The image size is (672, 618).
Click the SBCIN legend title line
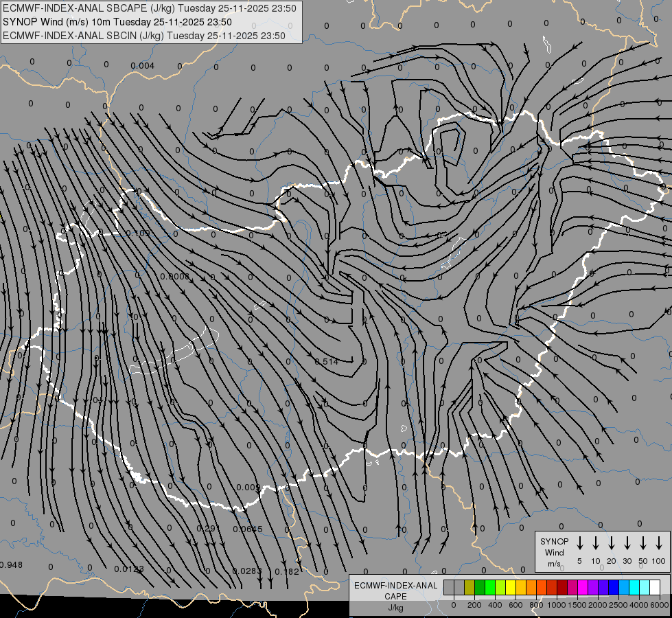click(x=144, y=36)
